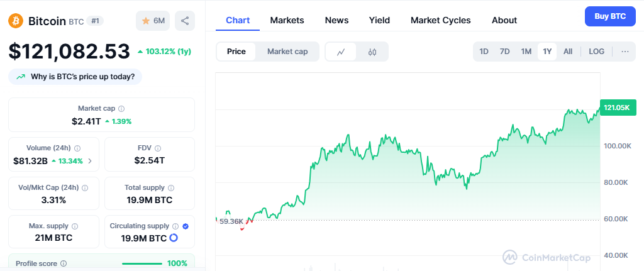Click the 13.34% volume change text

pyautogui.click(x=70, y=161)
